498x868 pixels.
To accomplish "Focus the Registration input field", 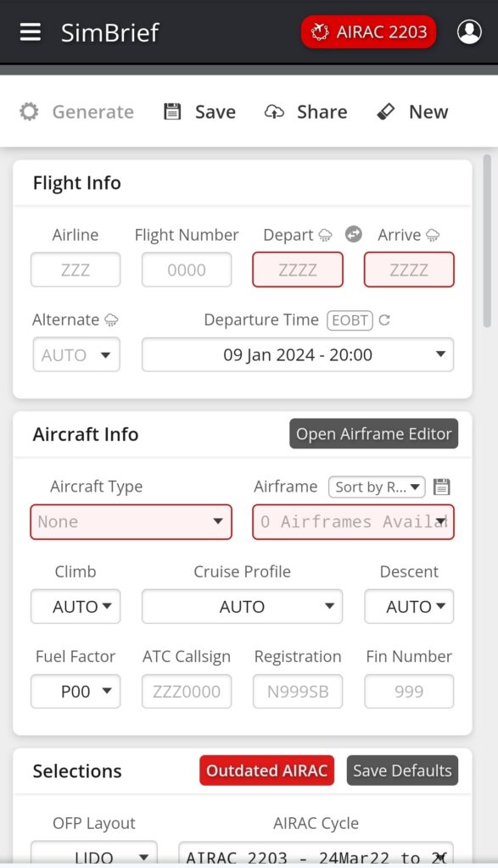I will (x=298, y=691).
